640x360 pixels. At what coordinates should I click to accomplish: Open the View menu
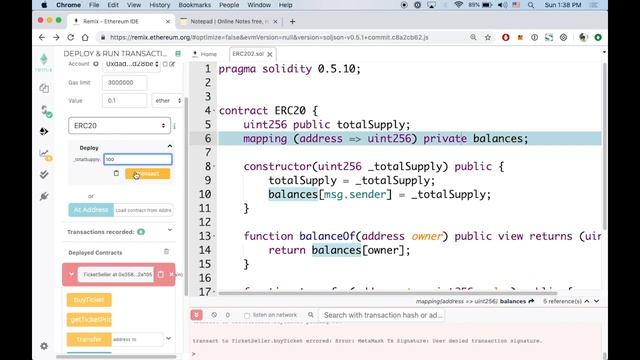[x=133, y=5]
